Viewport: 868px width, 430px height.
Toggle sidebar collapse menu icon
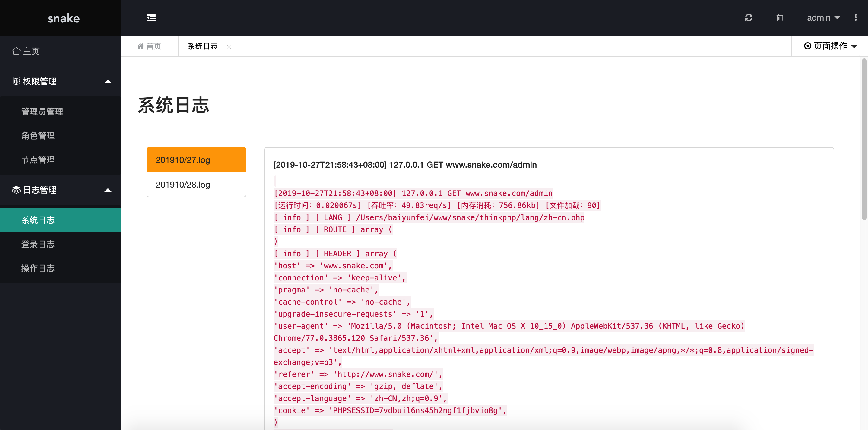coord(151,18)
